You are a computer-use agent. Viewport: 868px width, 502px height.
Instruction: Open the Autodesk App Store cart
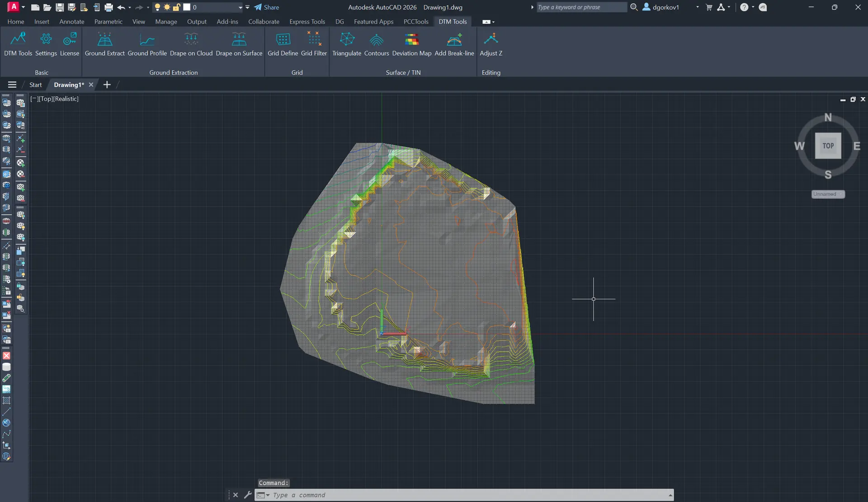[709, 7]
